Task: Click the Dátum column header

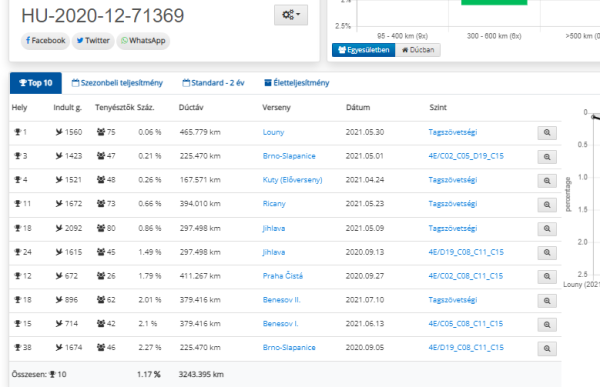Action: pyautogui.click(x=358, y=108)
